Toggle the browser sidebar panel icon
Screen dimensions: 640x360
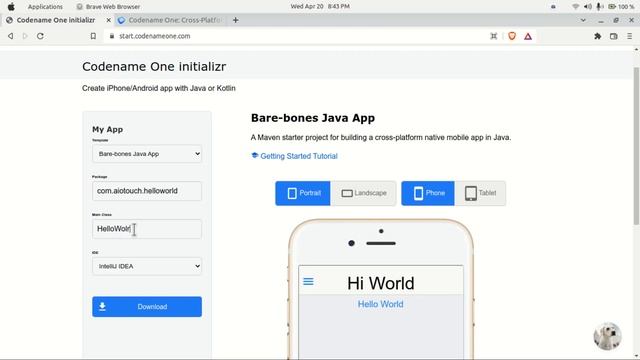click(x=613, y=36)
